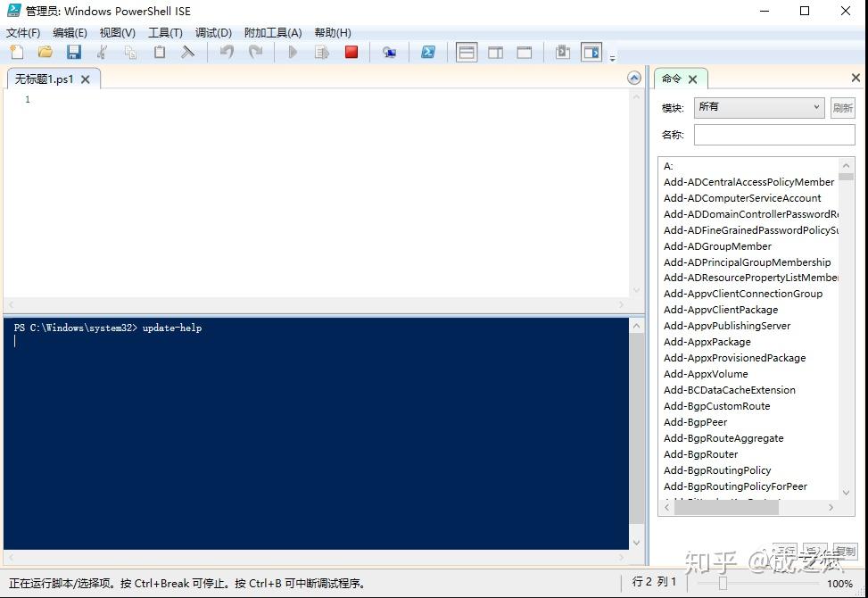Collapse the script editor pane arrow

[634, 78]
